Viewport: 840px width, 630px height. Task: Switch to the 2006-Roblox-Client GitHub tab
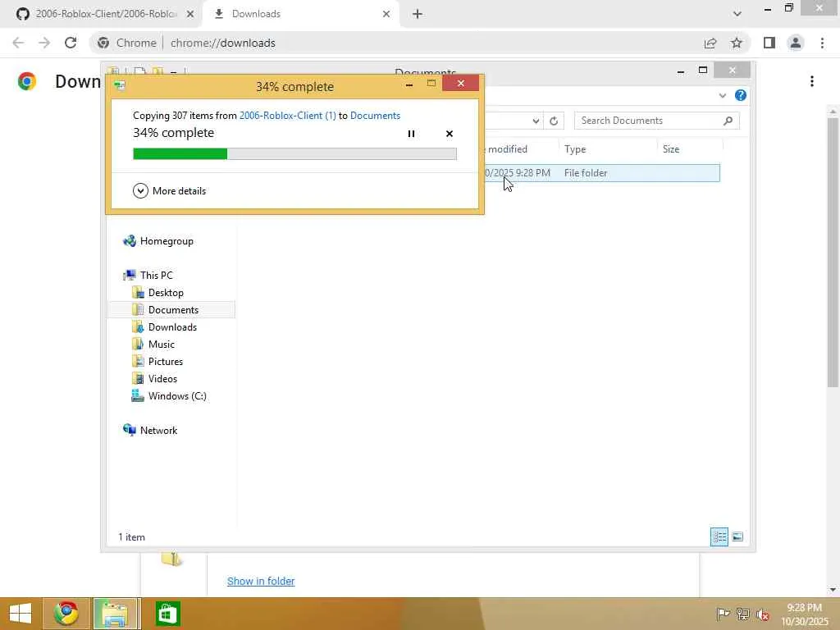pyautogui.click(x=105, y=14)
